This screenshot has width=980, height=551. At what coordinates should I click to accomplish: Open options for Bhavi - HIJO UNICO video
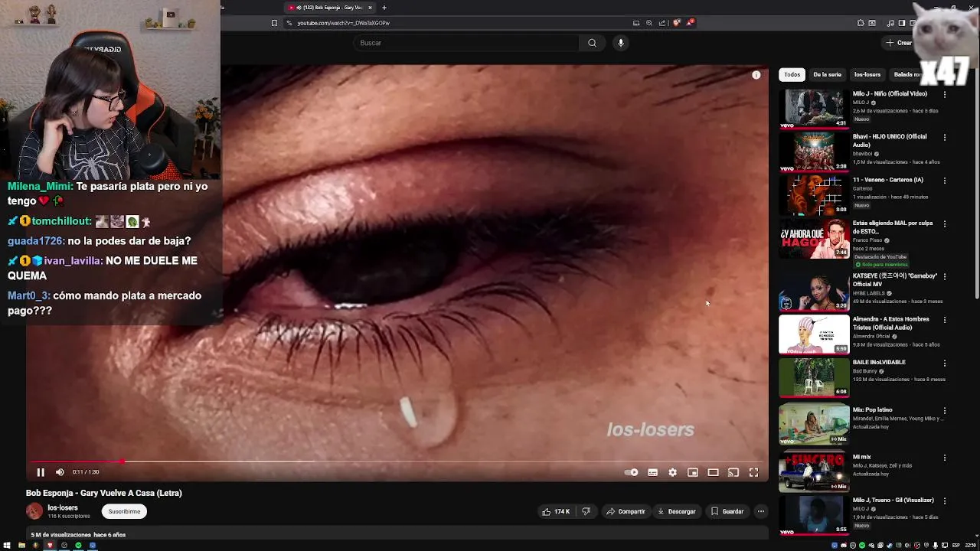pyautogui.click(x=945, y=138)
